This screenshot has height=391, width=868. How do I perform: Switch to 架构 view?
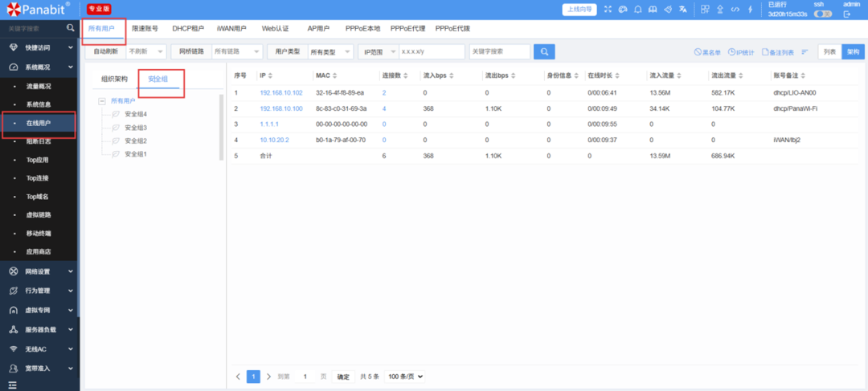click(853, 51)
